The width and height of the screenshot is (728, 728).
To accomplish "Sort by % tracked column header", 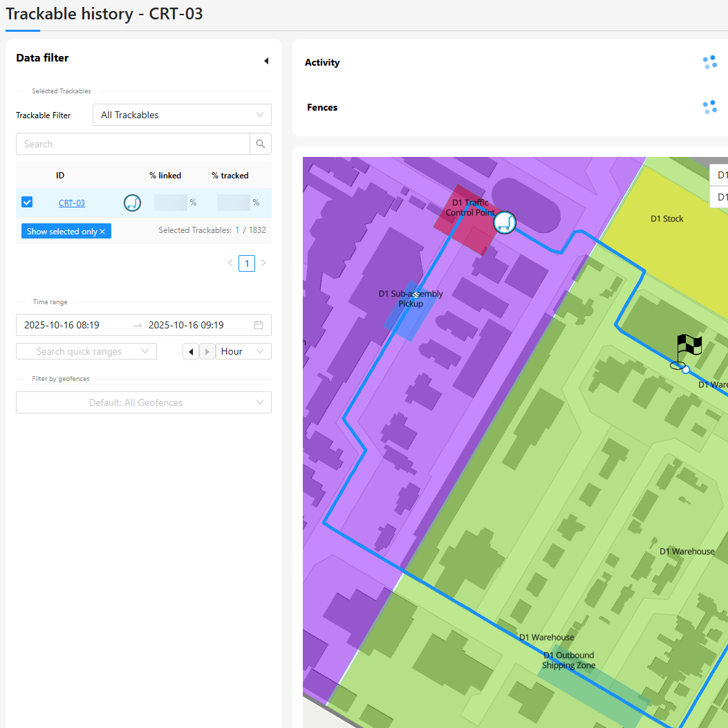I will coord(230,176).
